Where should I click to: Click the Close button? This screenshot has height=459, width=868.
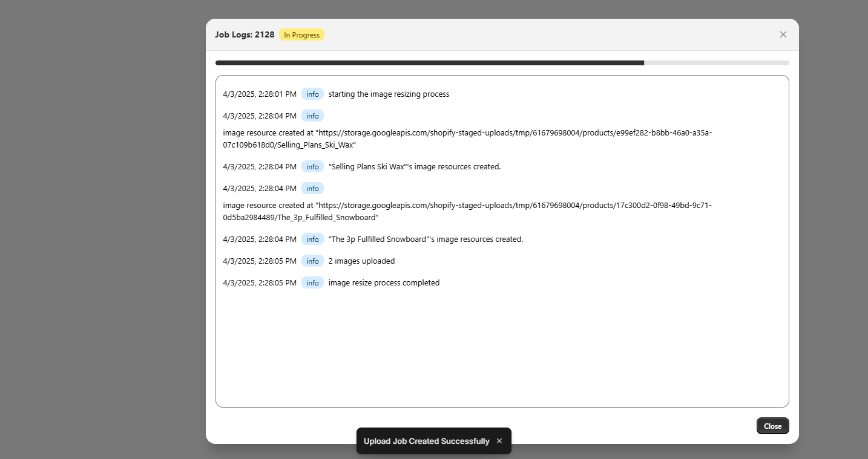pyautogui.click(x=772, y=426)
